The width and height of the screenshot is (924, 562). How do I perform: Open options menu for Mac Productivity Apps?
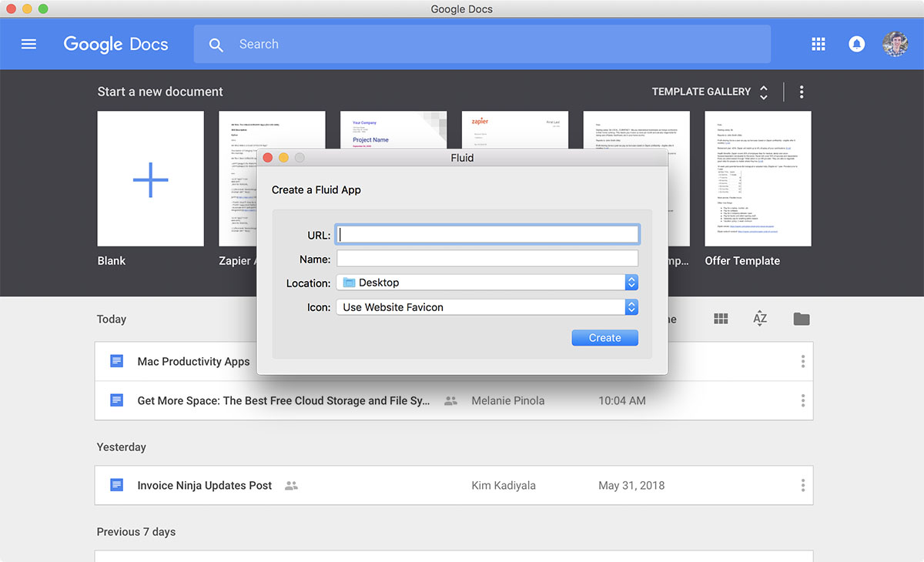pos(802,361)
